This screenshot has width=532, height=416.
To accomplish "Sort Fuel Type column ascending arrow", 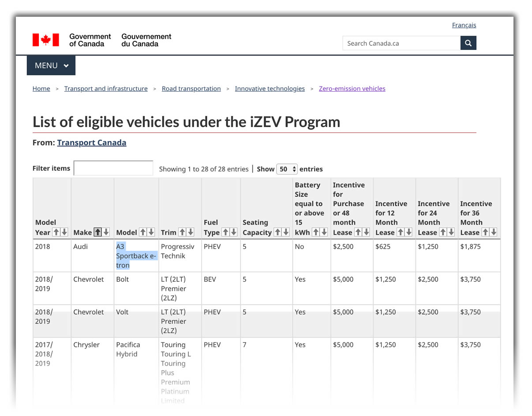I will (x=225, y=232).
